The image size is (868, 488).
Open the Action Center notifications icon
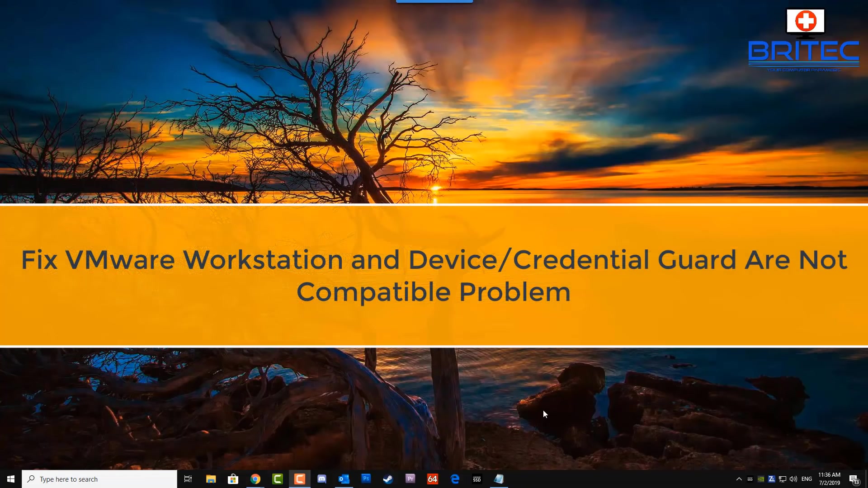854,479
